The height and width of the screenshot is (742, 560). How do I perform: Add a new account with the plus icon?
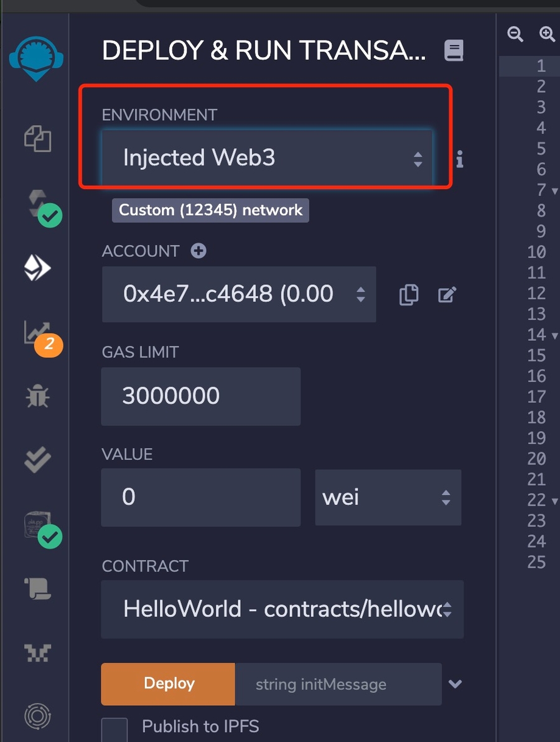[x=198, y=251]
